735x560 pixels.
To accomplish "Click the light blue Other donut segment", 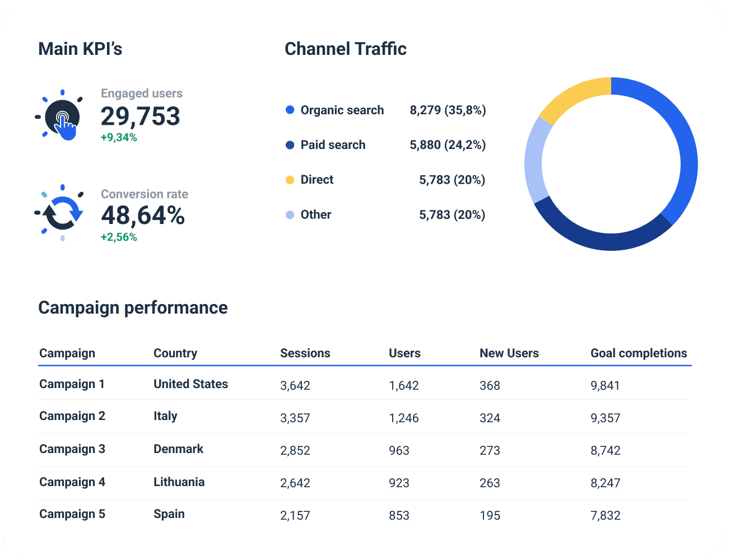I will [x=532, y=165].
